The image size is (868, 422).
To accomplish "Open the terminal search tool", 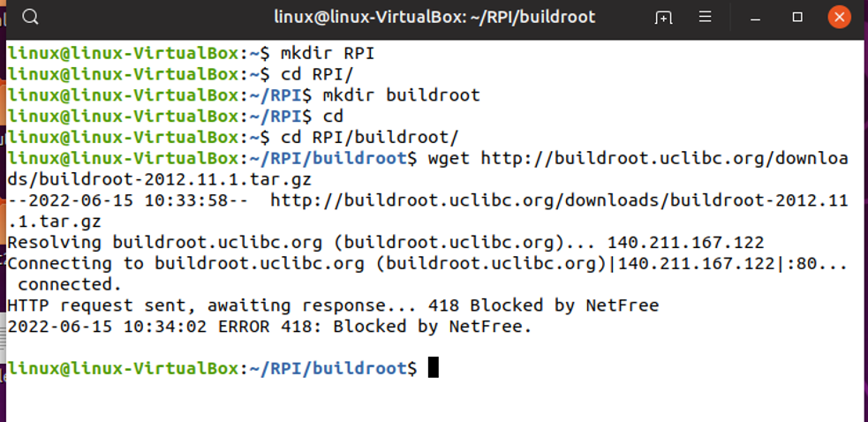I will (30, 18).
